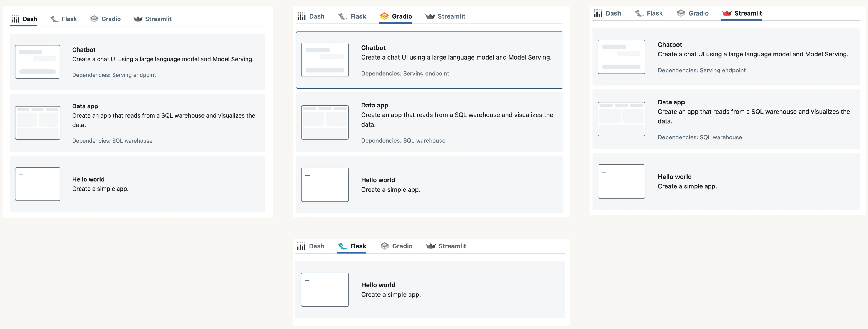The image size is (868, 329).
Task: Select the Chatbot title in the Gradio-selected panel
Action: [373, 48]
